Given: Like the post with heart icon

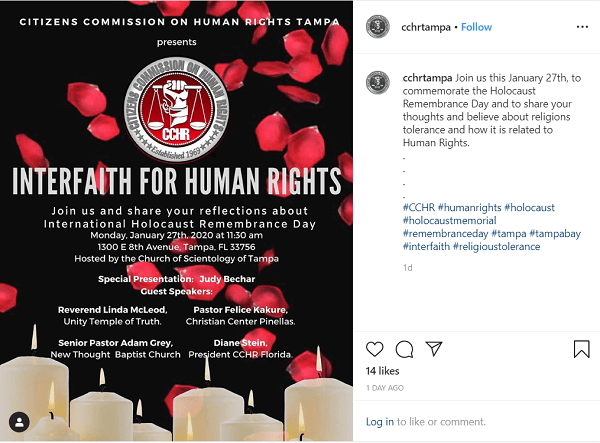Looking at the screenshot, I should pos(375,349).
